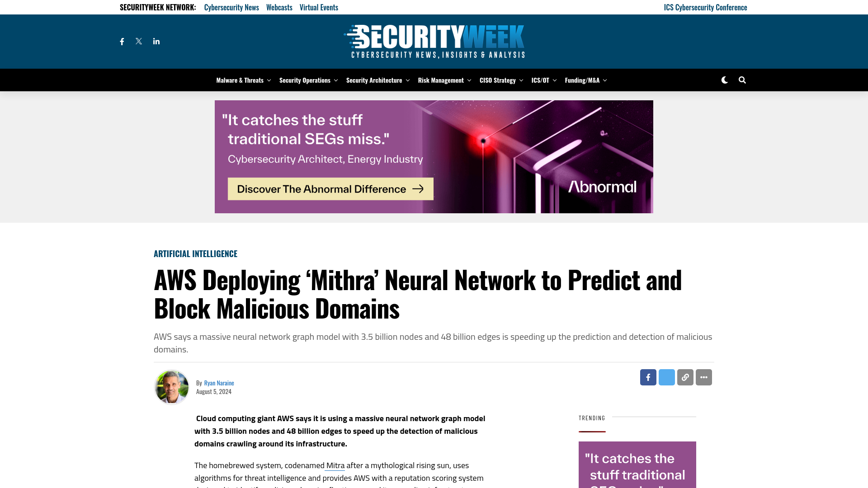Click the X/Twitter header social icon
Screen dimensions: 868x488
(138, 41)
